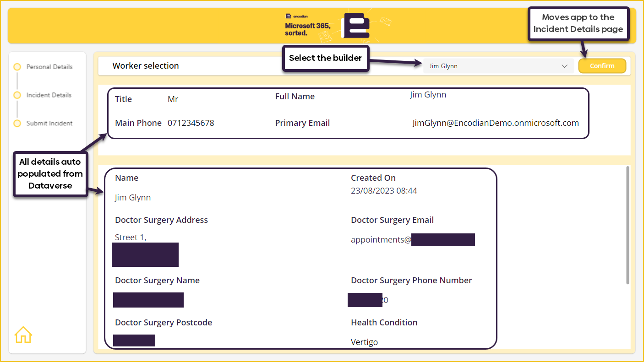The height and width of the screenshot is (362, 644).
Task: Click the primary email address value
Action: click(x=496, y=123)
